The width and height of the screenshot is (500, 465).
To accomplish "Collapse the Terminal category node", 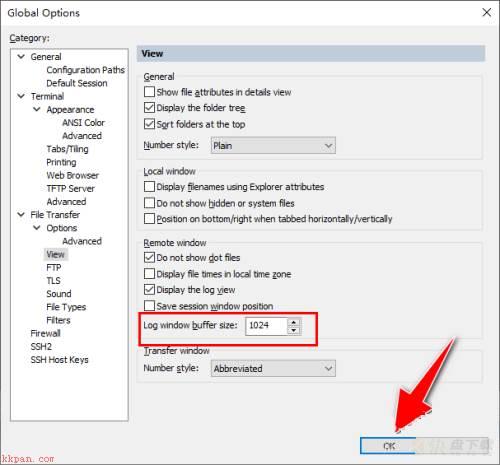I will pyautogui.click(x=21, y=96).
